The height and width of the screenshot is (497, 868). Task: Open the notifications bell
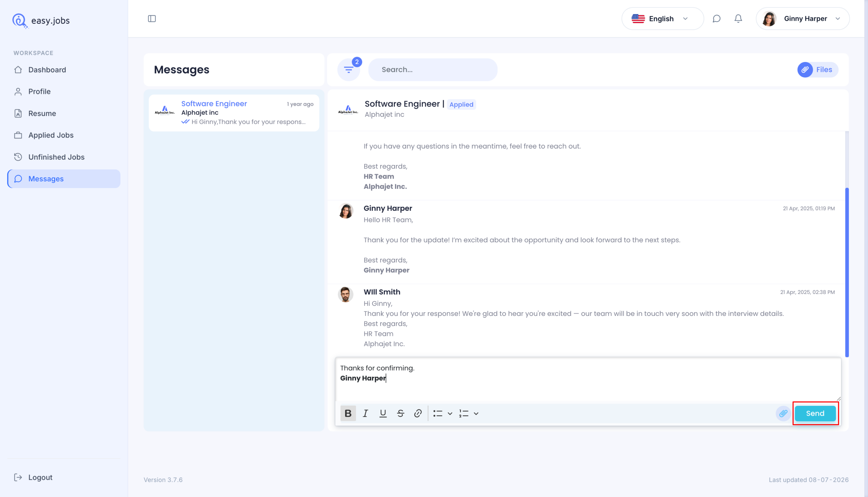click(738, 18)
